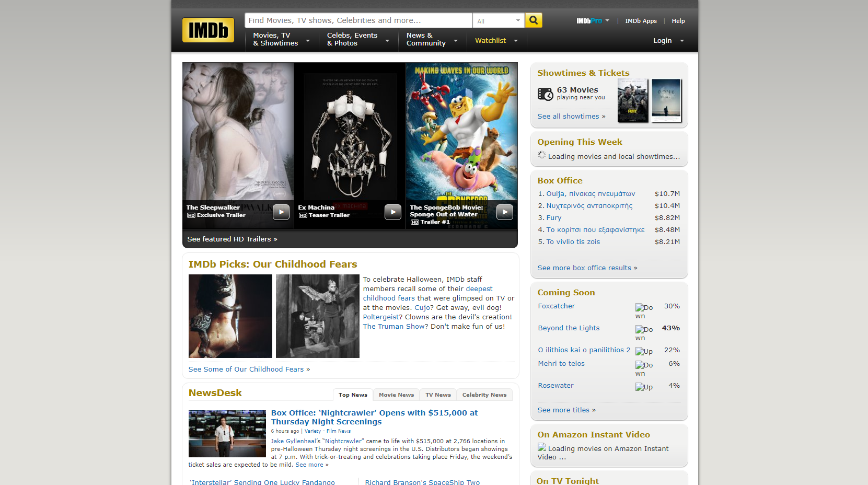Open the Richard Branson's SpaceShip Two story
The image size is (868, 485).
click(x=422, y=482)
